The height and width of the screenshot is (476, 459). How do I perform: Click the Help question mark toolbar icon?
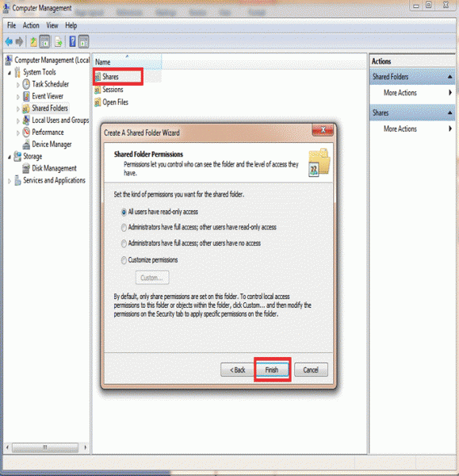pyautogui.click(x=72, y=41)
